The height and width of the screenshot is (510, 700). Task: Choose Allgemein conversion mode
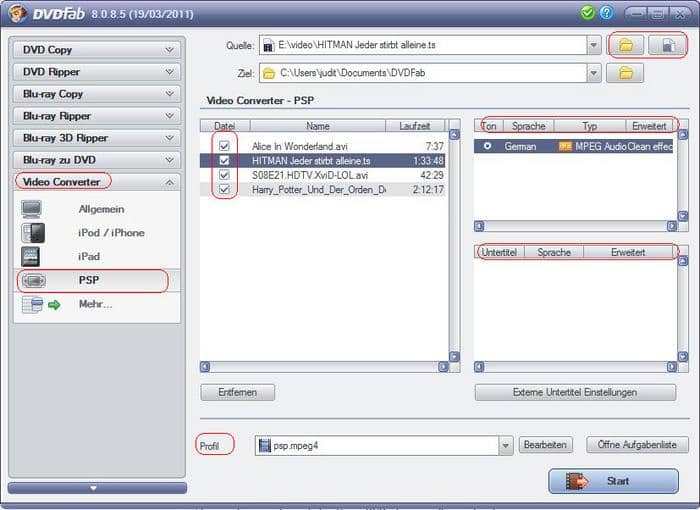[x=96, y=209]
